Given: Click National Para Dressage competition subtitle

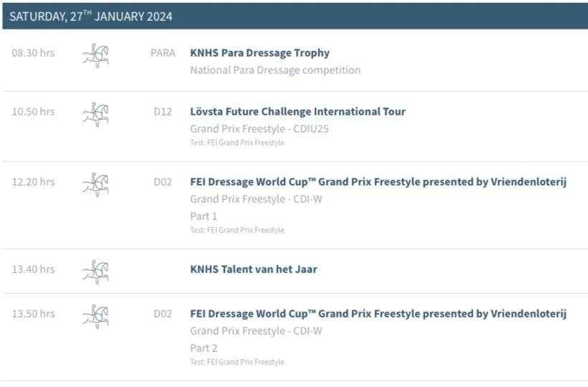Looking at the screenshot, I should tap(275, 70).
